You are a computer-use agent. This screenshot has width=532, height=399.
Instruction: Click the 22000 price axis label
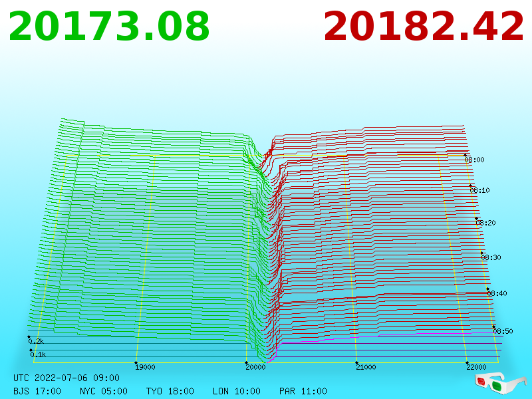click(x=476, y=367)
